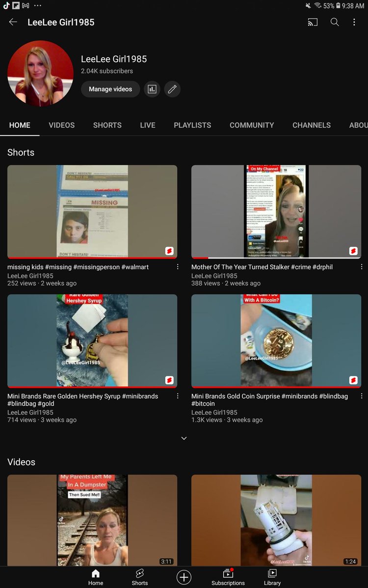Screen dimensions: 368x588
Task: Open Shorts in bottom navigation
Action: coord(140,577)
